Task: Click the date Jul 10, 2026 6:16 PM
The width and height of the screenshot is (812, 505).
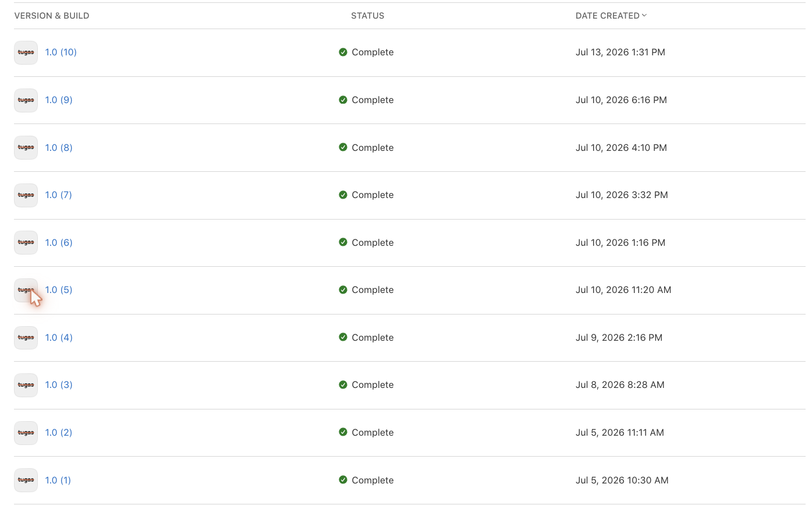Action: click(621, 100)
